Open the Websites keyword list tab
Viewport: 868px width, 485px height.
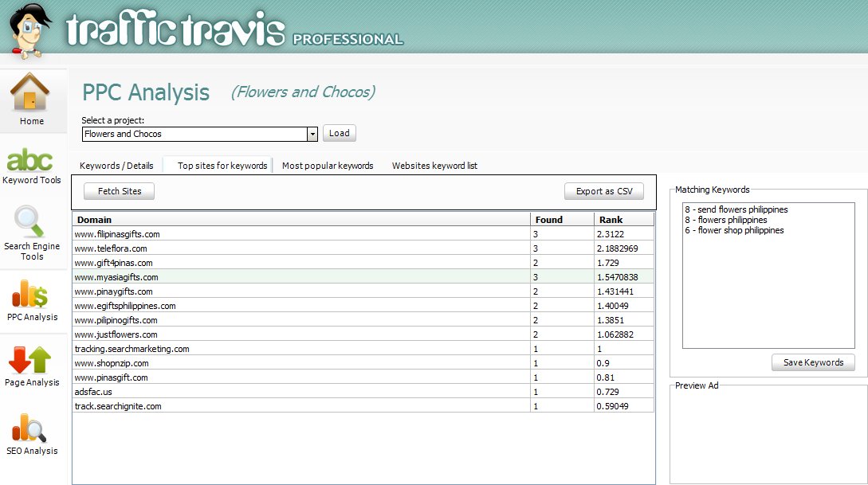(434, 166)
